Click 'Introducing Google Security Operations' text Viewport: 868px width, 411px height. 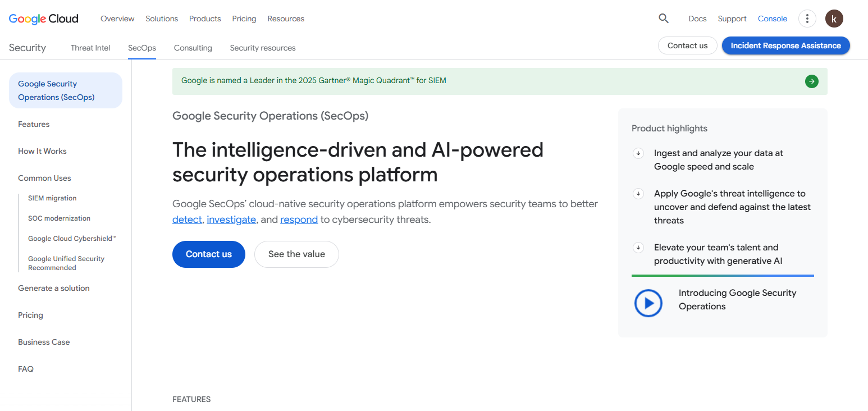click(x=737, y=300)
